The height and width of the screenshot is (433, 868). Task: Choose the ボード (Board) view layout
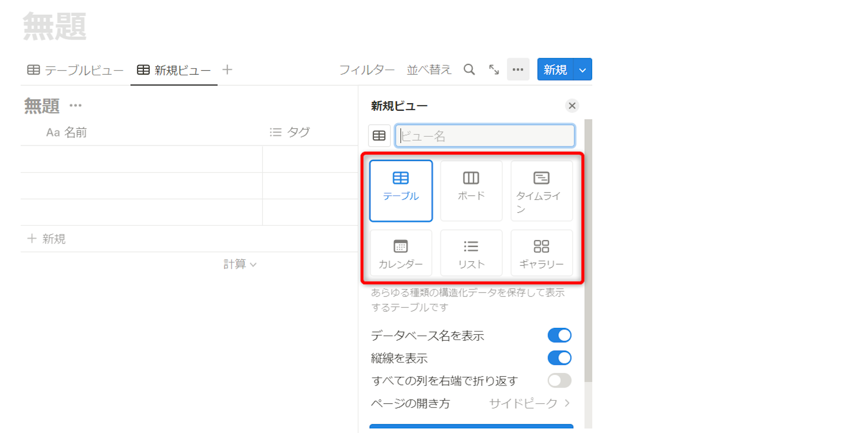(471, 191)
